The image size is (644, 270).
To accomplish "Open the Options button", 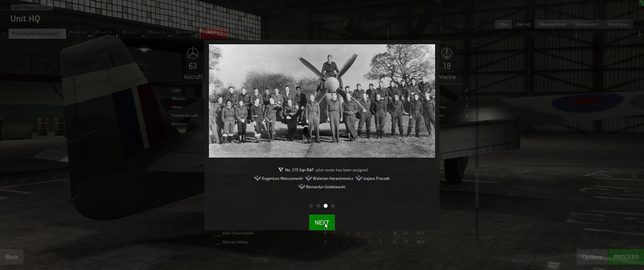I will tap(592, 257).
